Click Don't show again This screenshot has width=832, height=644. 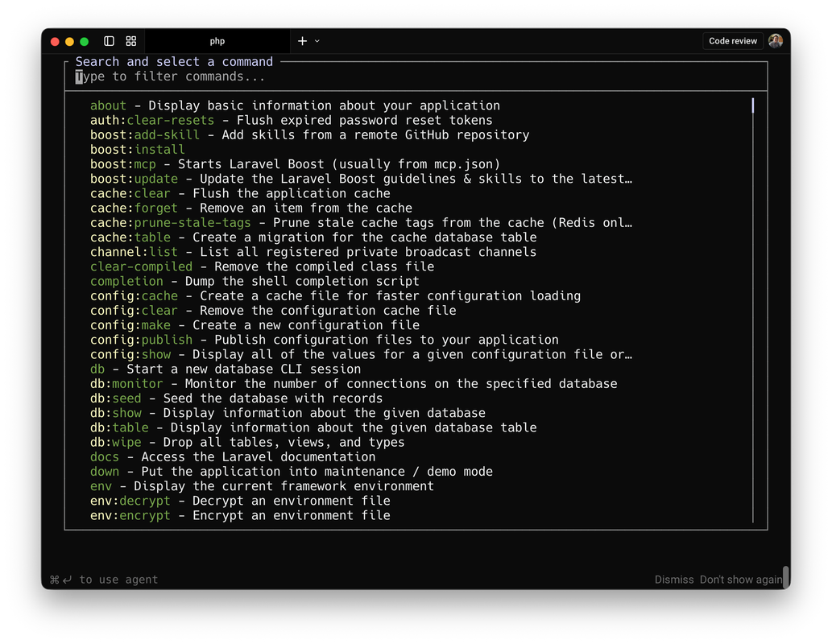click(742, 579)
